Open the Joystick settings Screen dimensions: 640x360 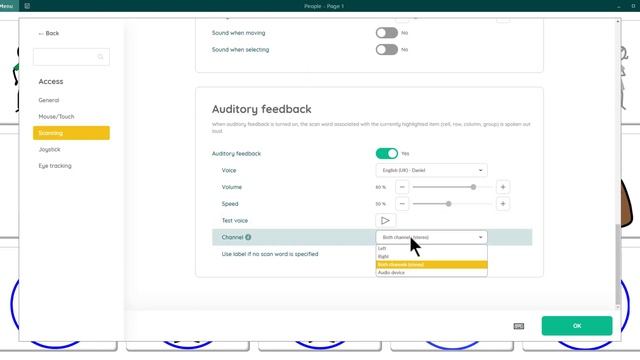point(49,149)
